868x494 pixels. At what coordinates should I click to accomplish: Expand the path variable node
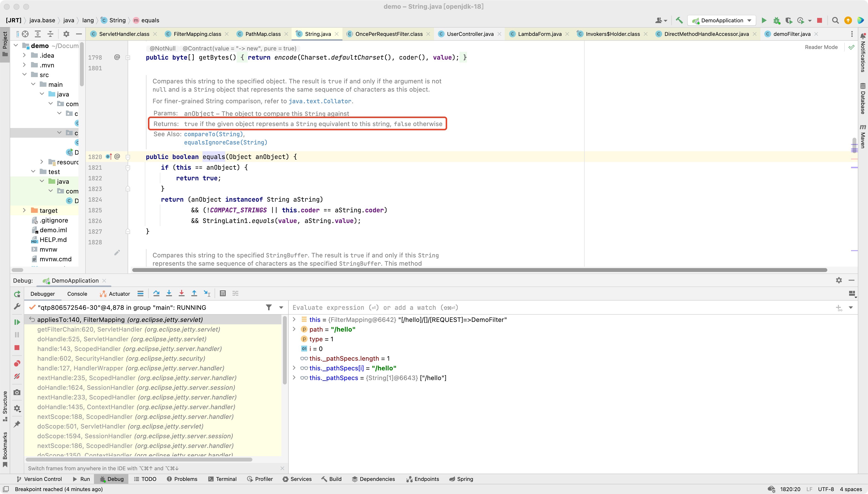pyautogui.click(x=294, y=329)
